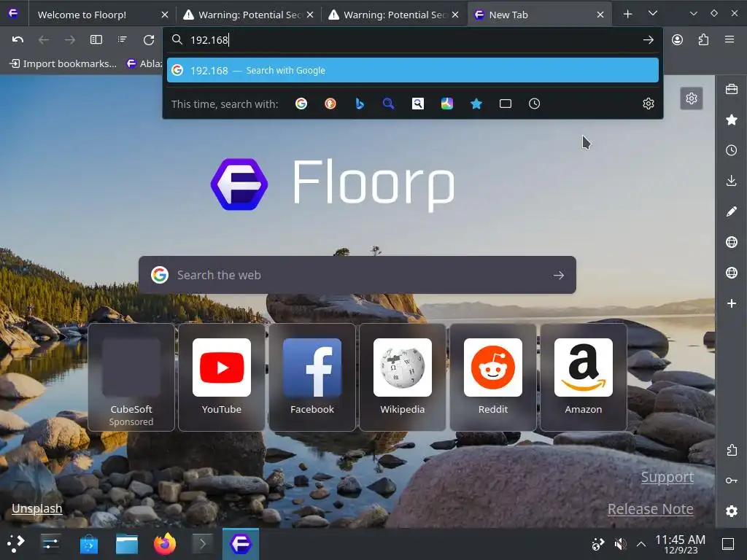Image resolution: width=747 pixels, height=560 pixels.
Task: Open passwords key icon in side panel
Action: pyautogui.click(x=732, y=481)
